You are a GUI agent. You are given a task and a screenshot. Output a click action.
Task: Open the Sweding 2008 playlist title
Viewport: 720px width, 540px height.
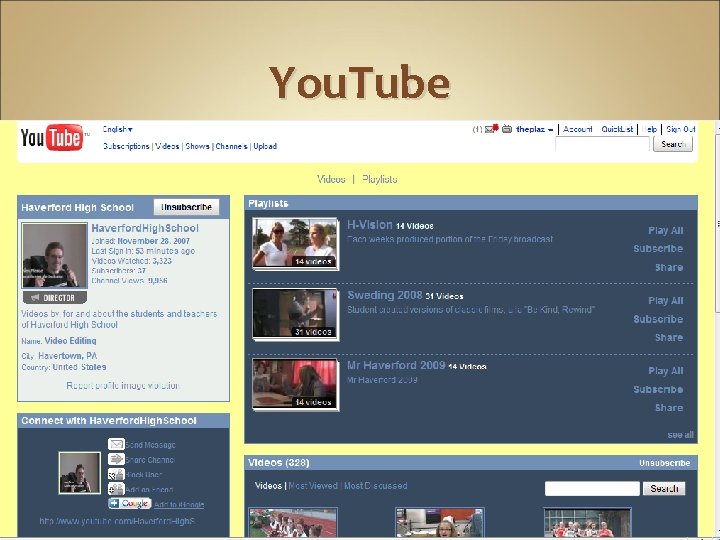pyautogui.click(x=385, y=295)
